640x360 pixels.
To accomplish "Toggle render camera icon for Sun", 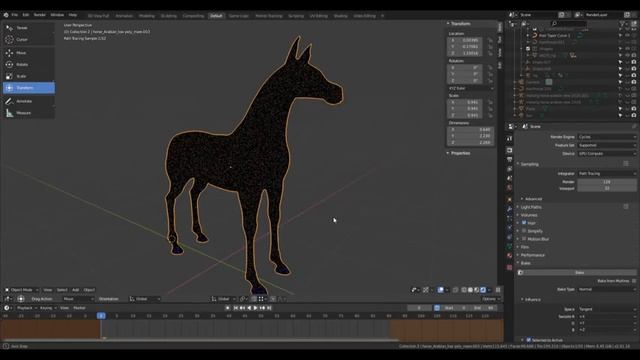I will pyautogui.click(x=634, y=116).
